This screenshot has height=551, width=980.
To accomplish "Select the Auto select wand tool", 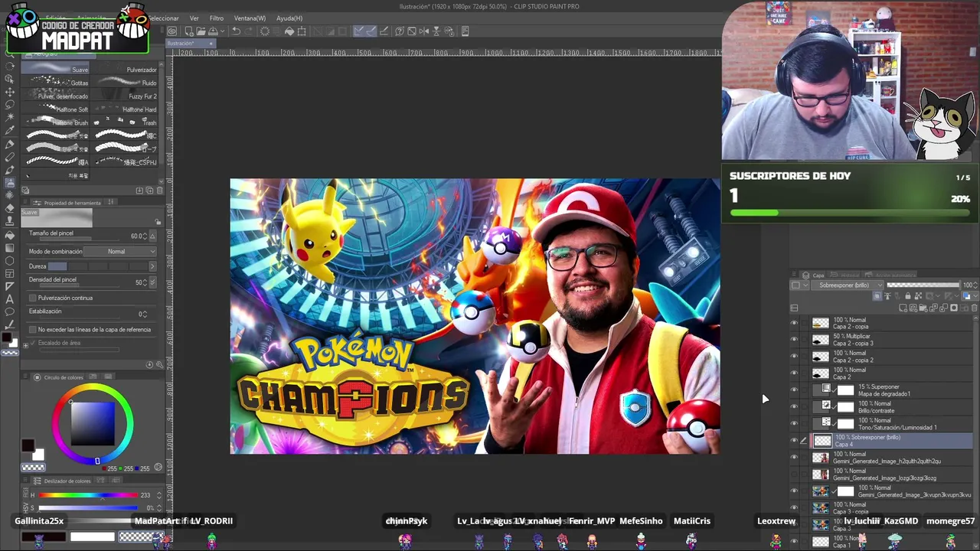I will 10,118.
